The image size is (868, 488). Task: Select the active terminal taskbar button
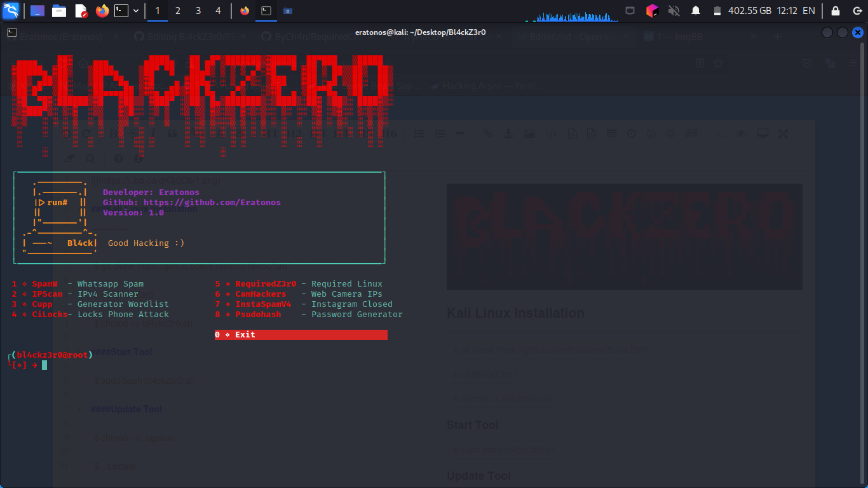click(x=266, y=11)
